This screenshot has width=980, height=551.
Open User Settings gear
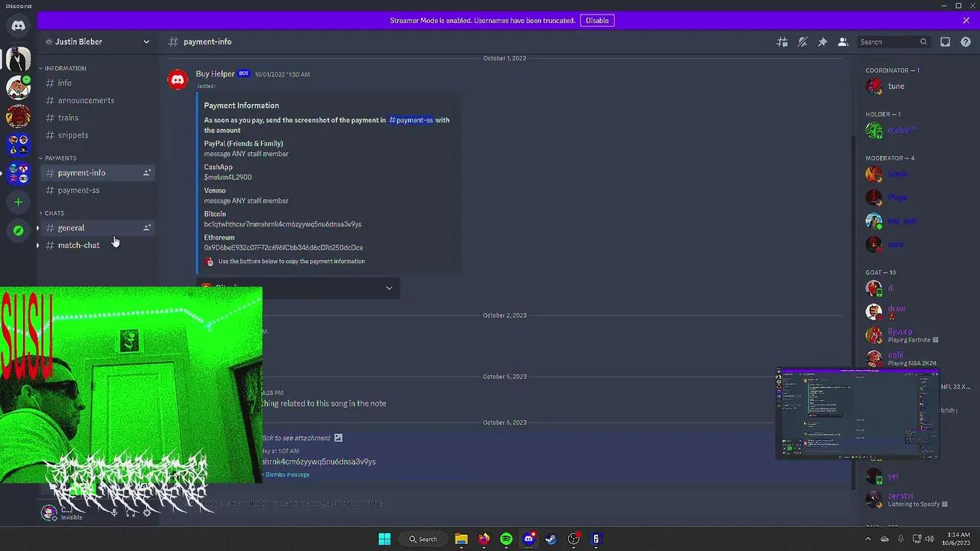click(x=148, y=514)
